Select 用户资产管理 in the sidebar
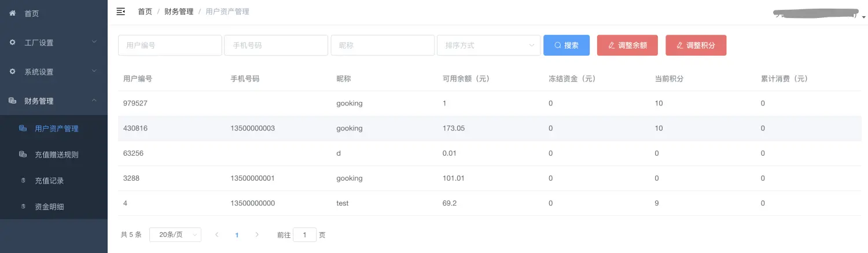 [x=54, y=129]
